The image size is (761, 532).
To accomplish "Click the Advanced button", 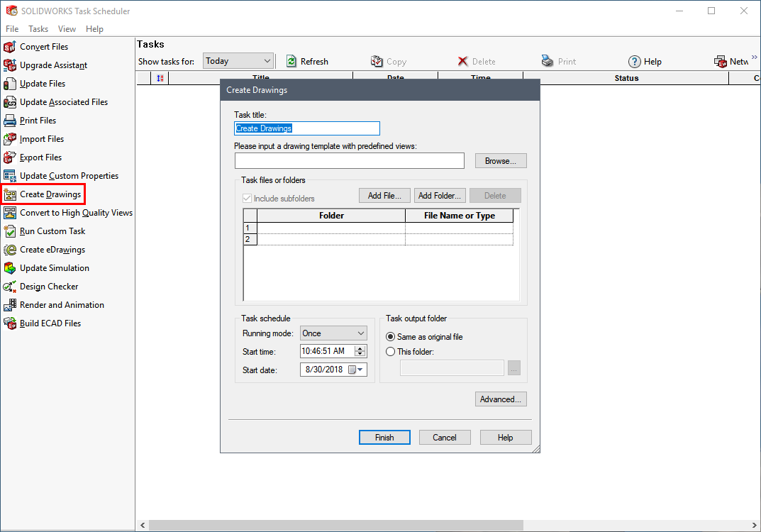I will point(501,399).
